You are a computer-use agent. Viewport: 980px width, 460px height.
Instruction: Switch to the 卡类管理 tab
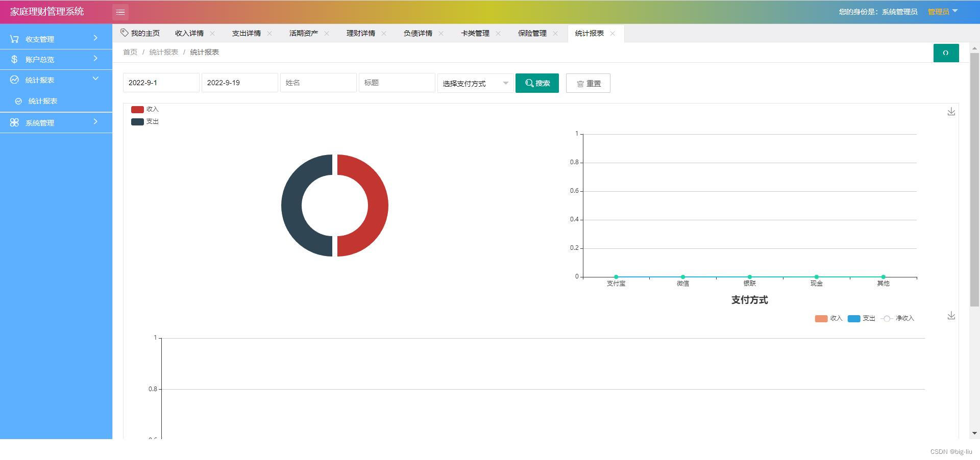(475, 33)
